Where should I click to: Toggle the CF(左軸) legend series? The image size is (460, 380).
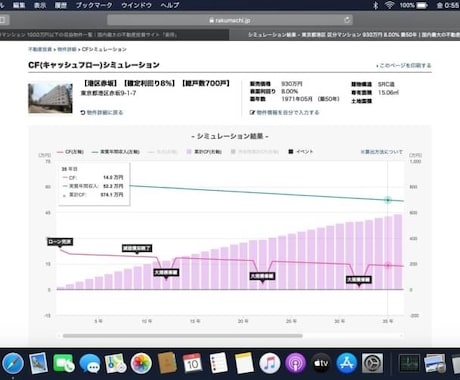(x=70, y=152)
